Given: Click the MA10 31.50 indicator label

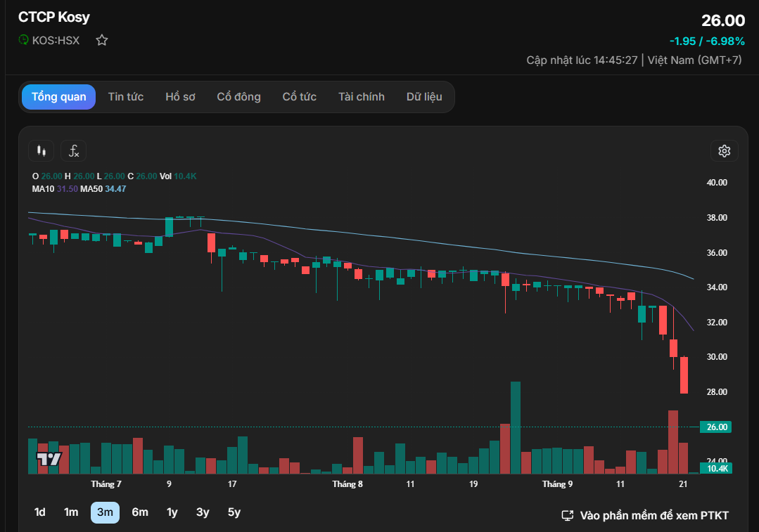Looking at the screenshot, I should (x=55, y=189).
